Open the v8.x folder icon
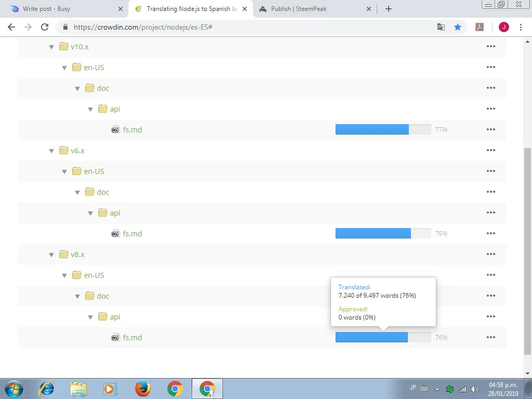532x399 pixels. coord(64,254)
